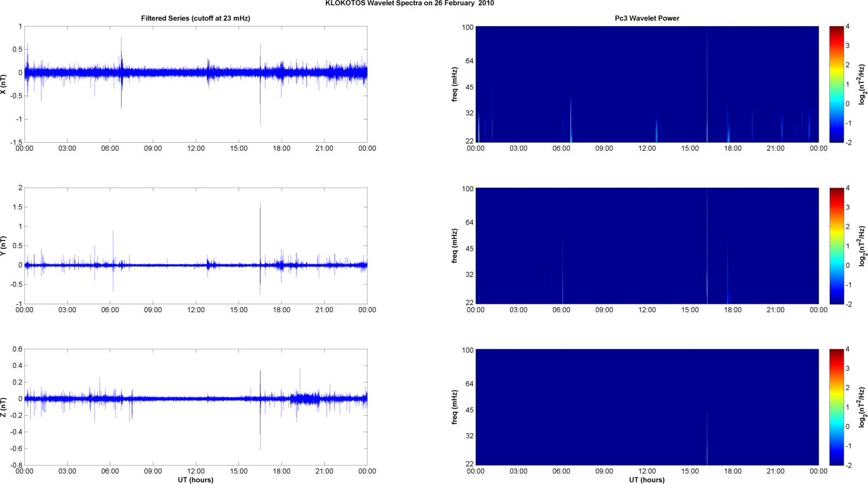Click inside the X component time series plot

coord(196,84)
